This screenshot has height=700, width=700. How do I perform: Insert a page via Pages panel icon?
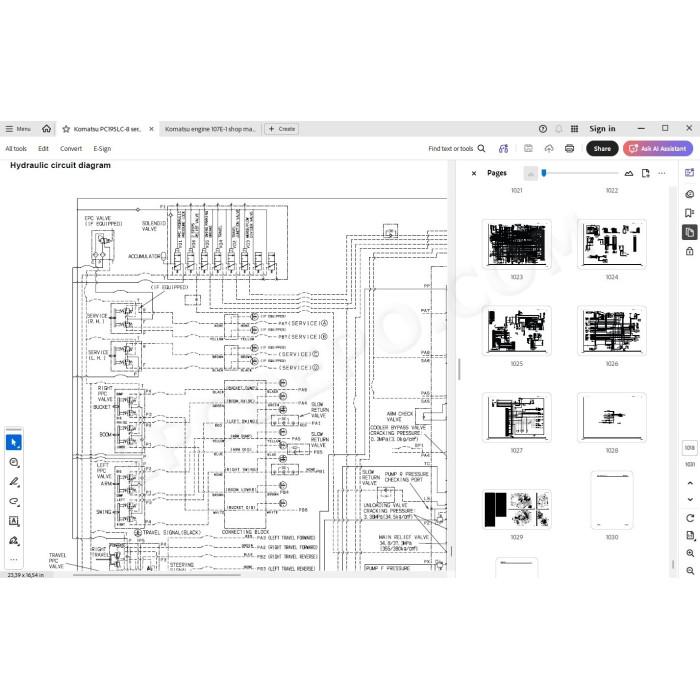tap(646, 173)
